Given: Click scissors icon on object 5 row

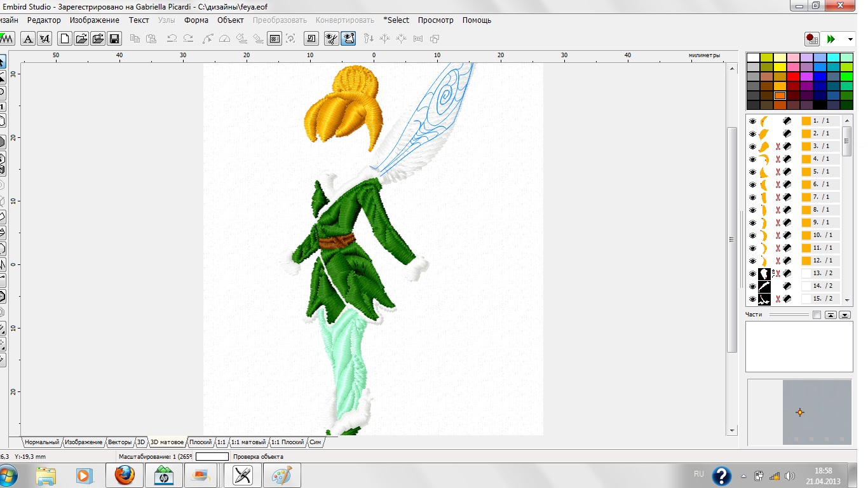Looking at the screenshot, I should (x=778, y=172).
